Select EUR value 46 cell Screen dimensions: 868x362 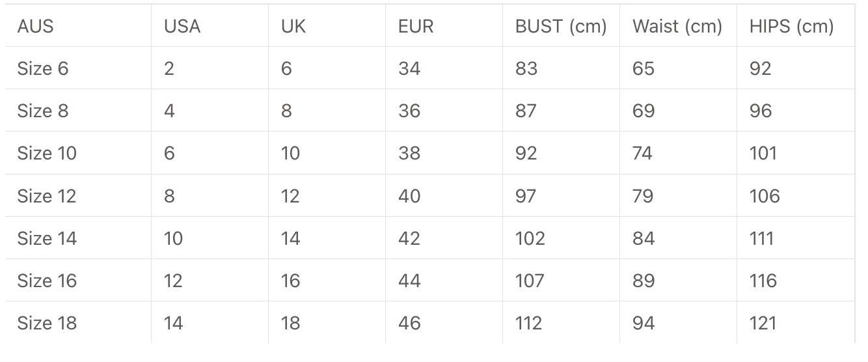409,323
